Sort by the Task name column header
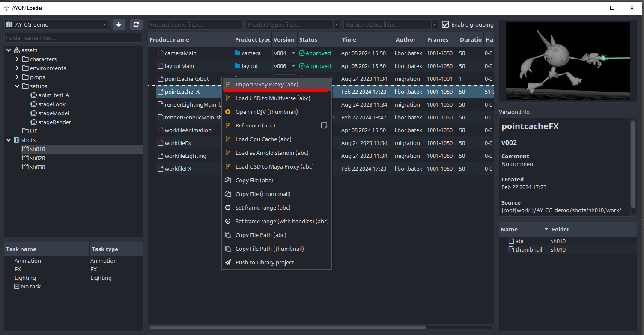Screen dimensions: 644x335 47,249
